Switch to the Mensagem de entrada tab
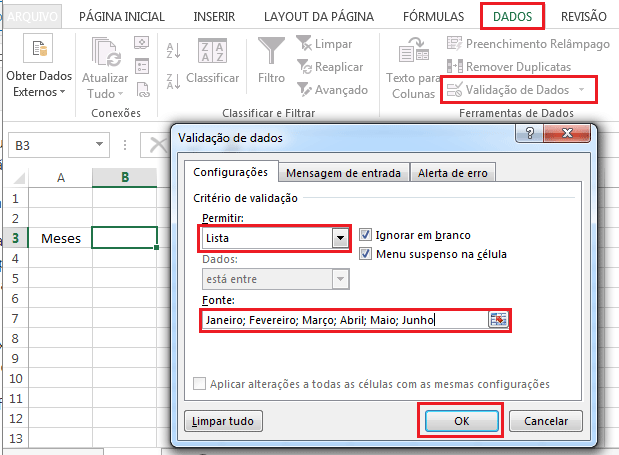619x455 pixels. click(343, 173)
